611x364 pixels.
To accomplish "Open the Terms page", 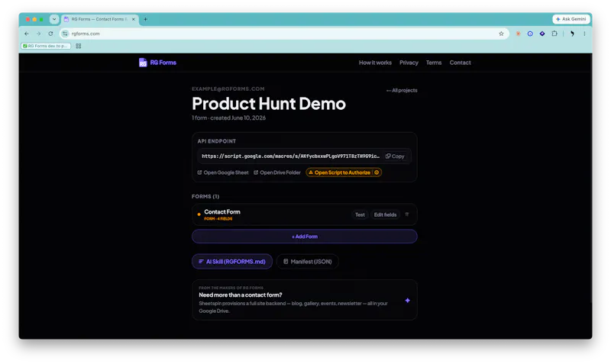I will point(433,63).
